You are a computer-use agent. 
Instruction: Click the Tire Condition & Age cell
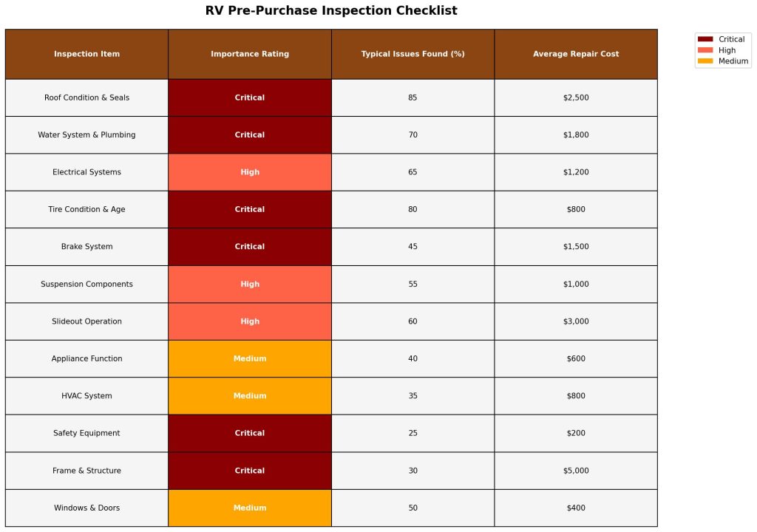point(86,210)
